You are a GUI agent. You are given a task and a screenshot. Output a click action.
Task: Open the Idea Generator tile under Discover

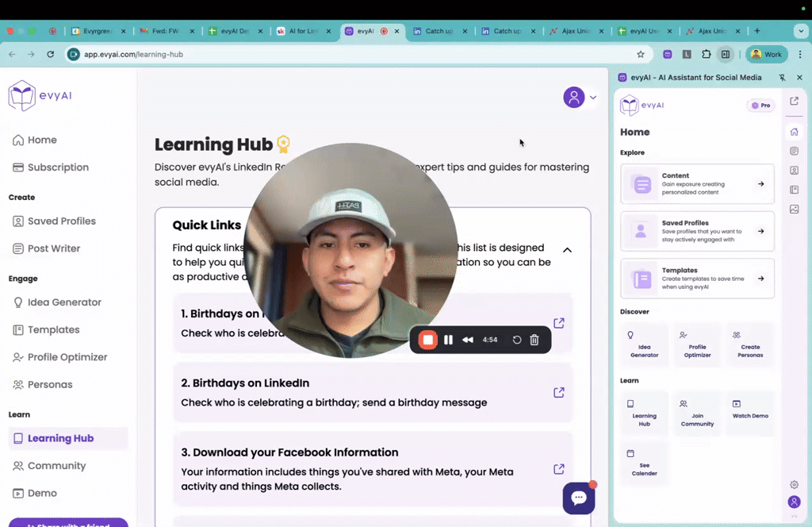[644, 344]
